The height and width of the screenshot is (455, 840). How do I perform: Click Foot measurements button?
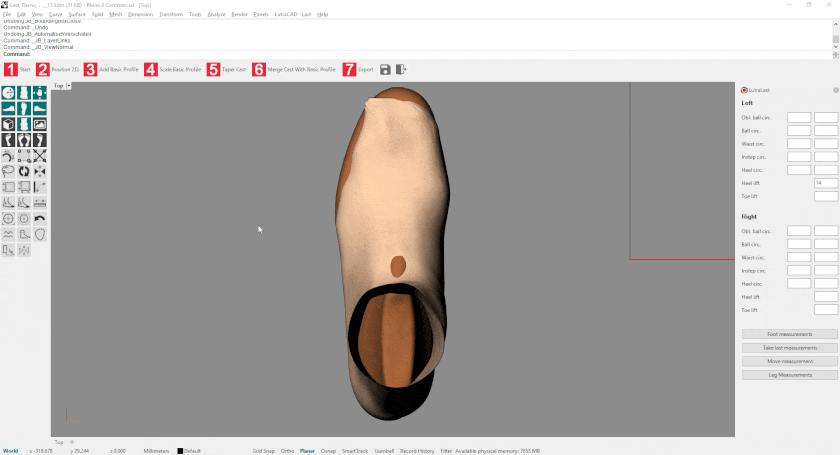pos(790,334)
